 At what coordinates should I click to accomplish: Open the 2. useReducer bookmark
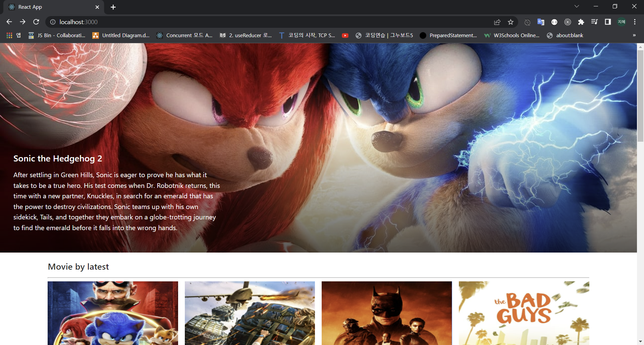[246, 35]
